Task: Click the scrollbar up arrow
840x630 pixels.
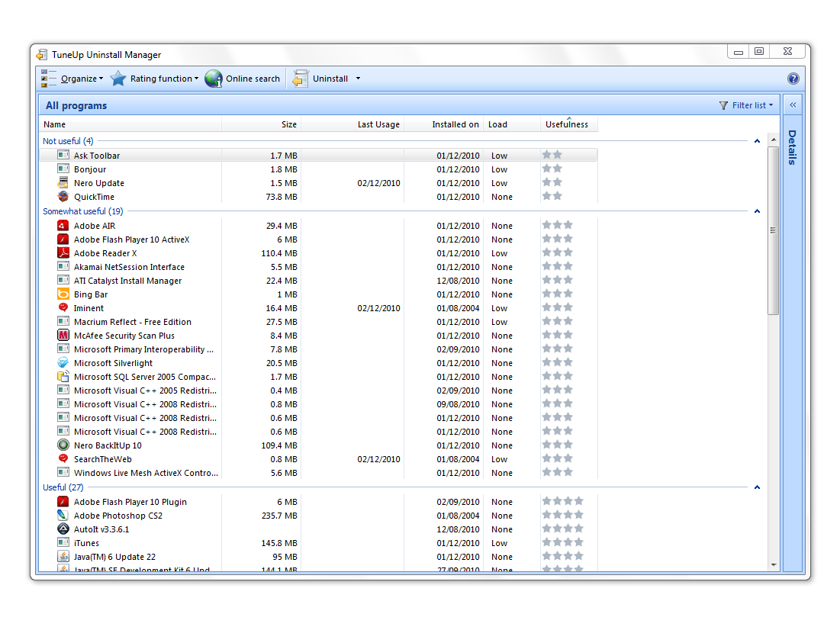Action: [773, 140]
